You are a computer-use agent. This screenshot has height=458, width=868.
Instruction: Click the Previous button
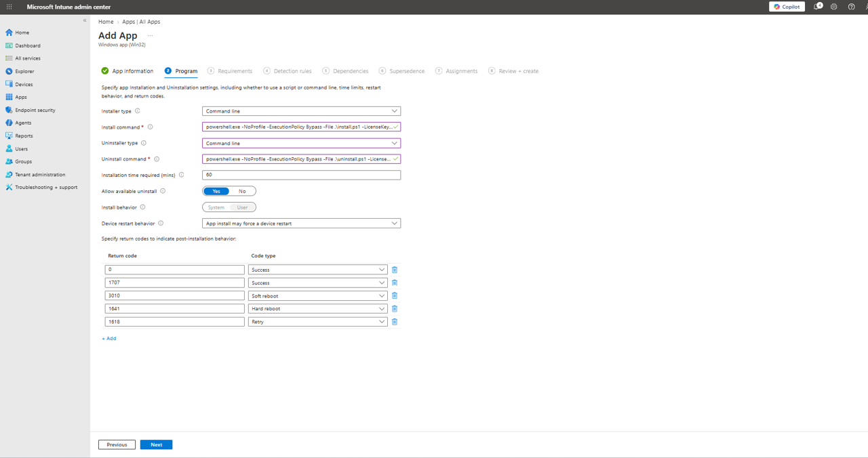(x=117, y=444)
